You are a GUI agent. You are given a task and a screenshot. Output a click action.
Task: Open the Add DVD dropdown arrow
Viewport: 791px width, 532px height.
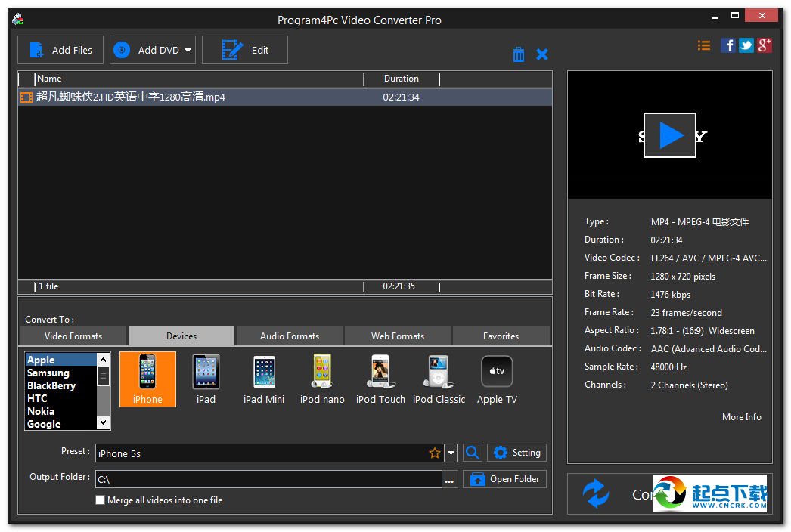coord(188,50)
